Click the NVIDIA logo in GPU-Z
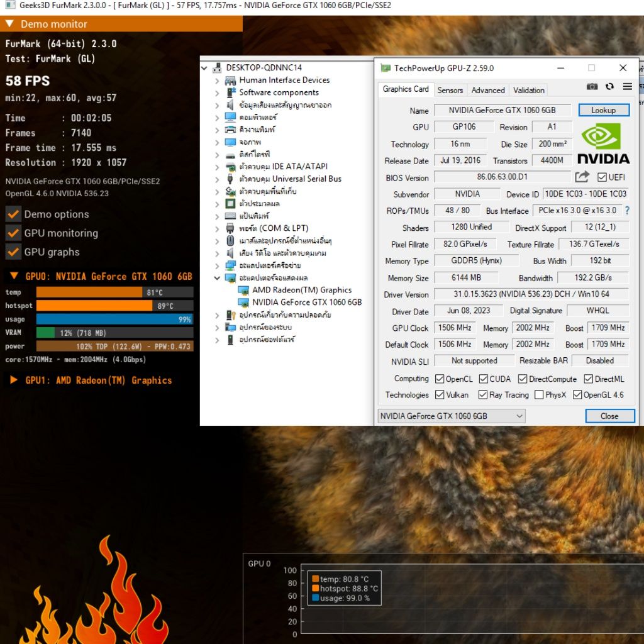The width and height of the screenshot is (644, 644). [x=603, y=145]
